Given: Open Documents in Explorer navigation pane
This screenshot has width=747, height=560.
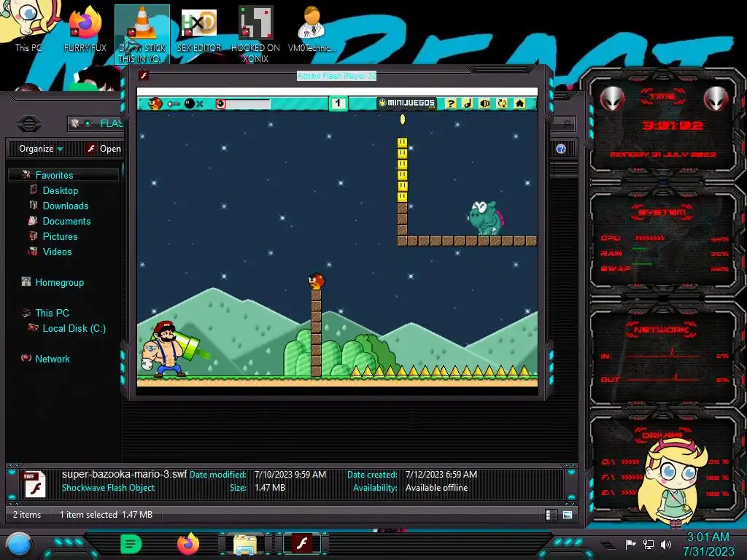Looking at the screenshot, I should coord(66,221).
